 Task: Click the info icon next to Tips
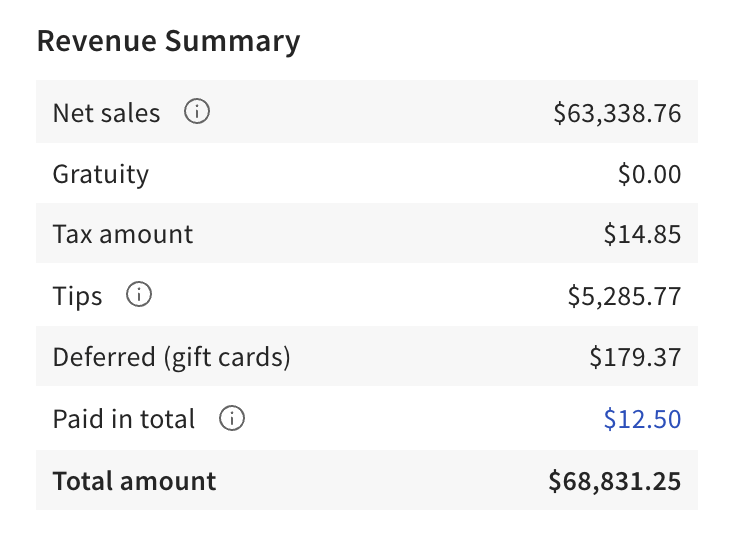[x=139, y=296]
